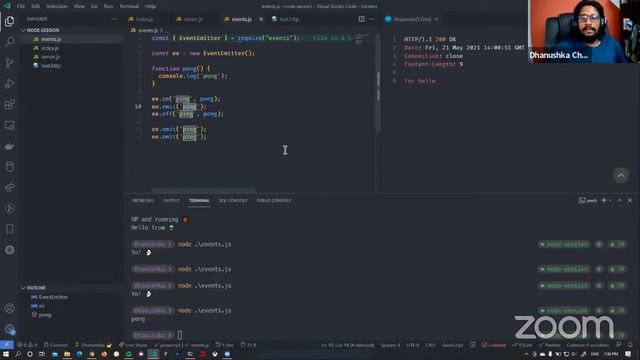The image size is (640, 360).
Task: Open the Extensions view
Action: coord(9,104)
